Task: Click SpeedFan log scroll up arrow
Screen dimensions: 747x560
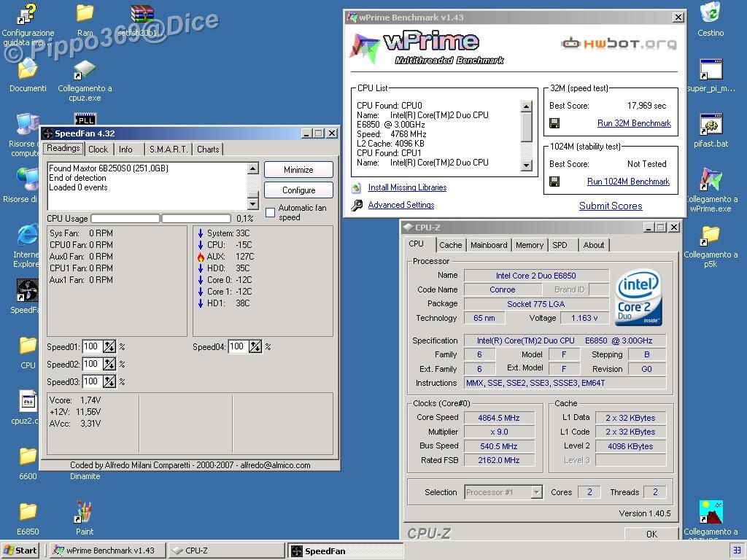Action: [253, 168]
